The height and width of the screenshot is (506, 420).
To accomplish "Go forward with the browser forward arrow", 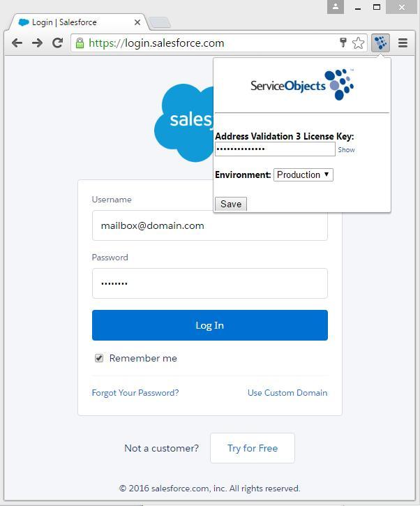I will pyautogui.click(x=38, y=43).
